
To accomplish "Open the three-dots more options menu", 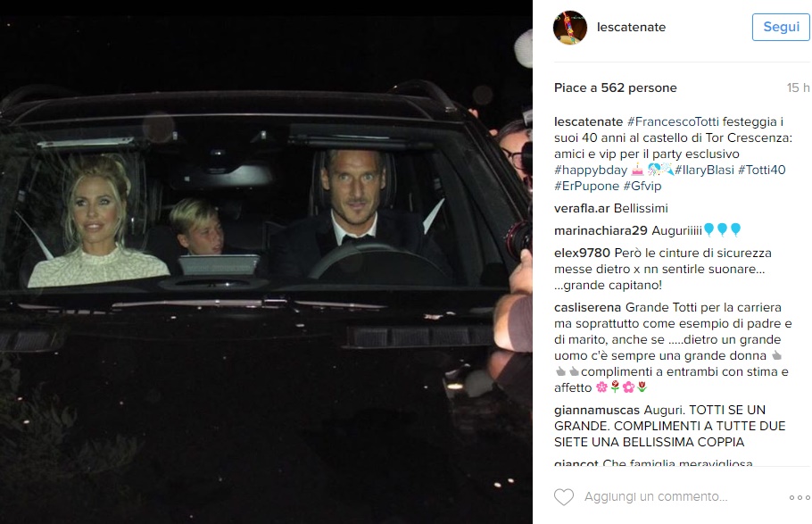I will click(799, 497).
